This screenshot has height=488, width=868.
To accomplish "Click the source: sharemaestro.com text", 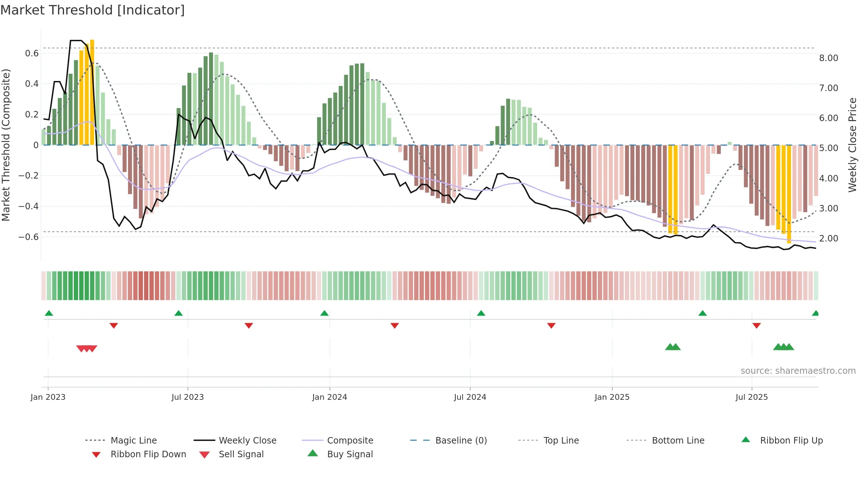I will 798,371.
